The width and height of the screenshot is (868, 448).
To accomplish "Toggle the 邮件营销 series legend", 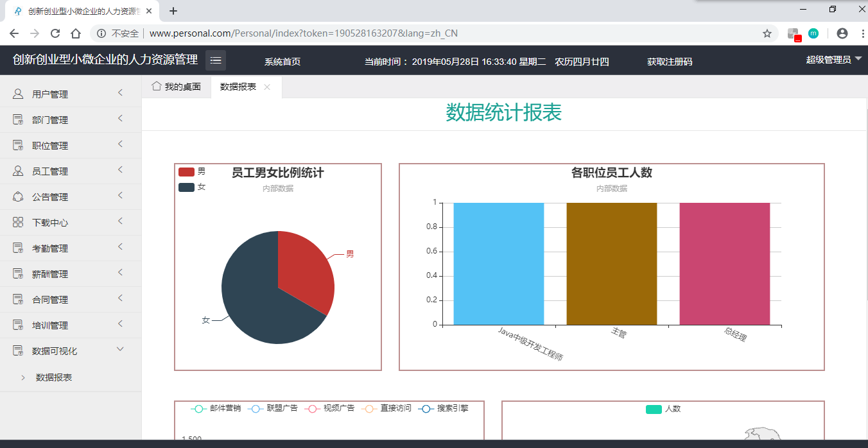I will point(216,408).
